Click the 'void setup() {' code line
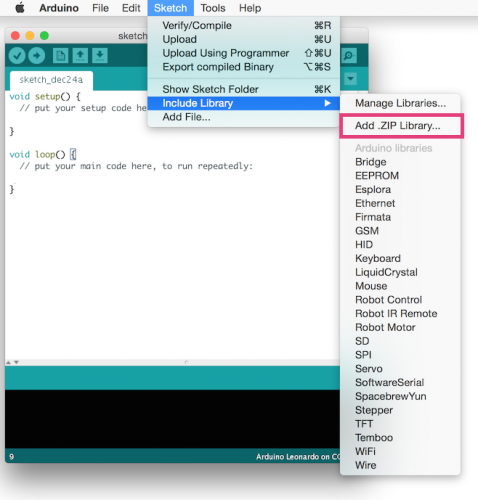 45,97
